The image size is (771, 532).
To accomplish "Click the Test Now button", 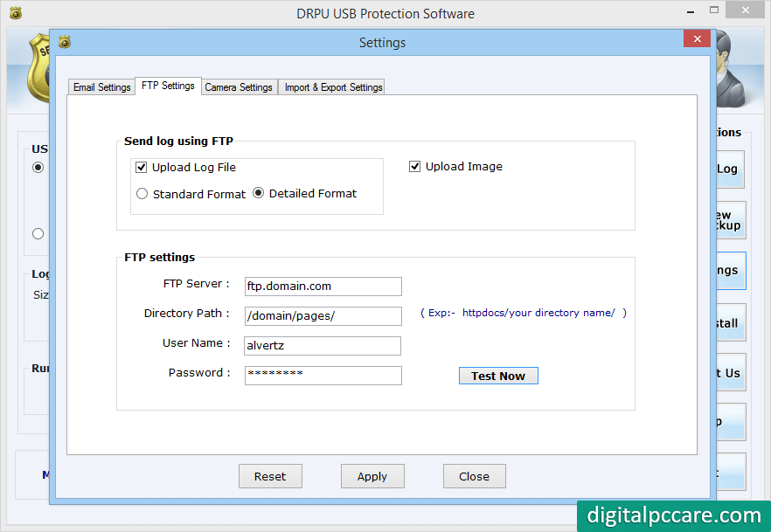I will (x=498, y=376).
